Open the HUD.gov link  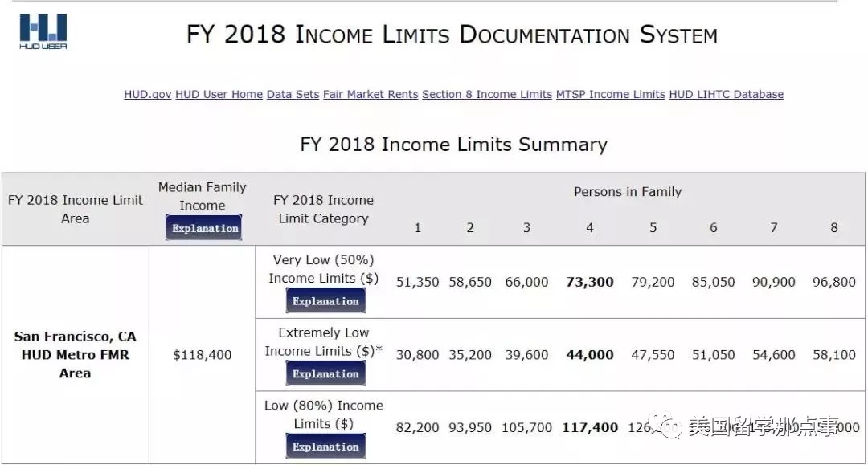(x=148, y=94)
